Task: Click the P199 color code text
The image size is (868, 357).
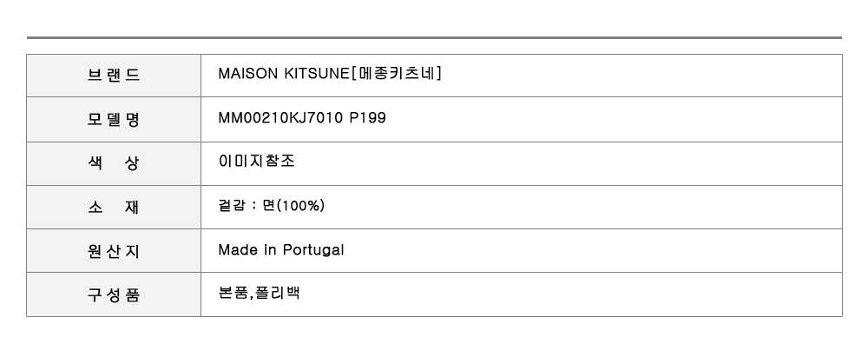Action: (366, 119)
